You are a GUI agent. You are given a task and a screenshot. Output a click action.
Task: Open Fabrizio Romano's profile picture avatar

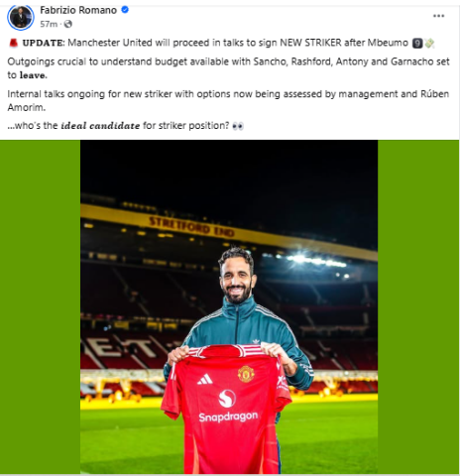point(21,17)
